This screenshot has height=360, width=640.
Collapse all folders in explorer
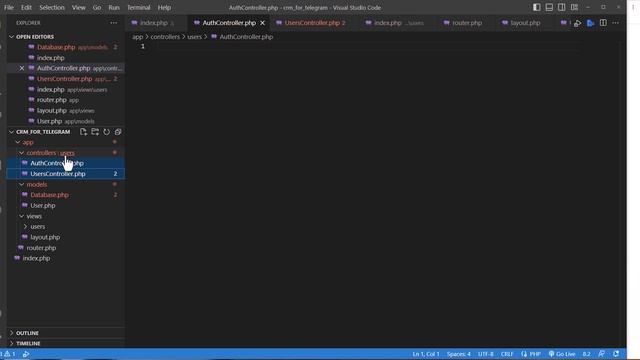(x=118, y=132)
